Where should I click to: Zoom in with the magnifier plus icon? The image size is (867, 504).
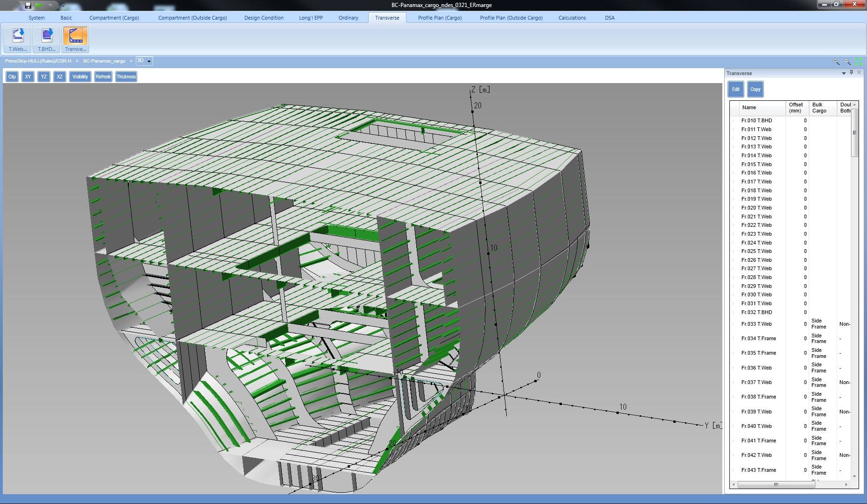[x=836, y=62]
